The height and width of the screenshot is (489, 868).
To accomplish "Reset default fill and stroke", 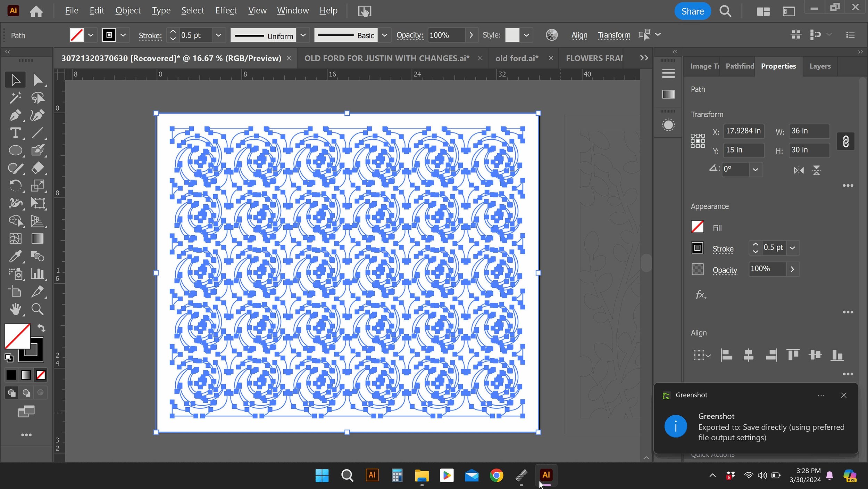I will (x=9, y=358).
